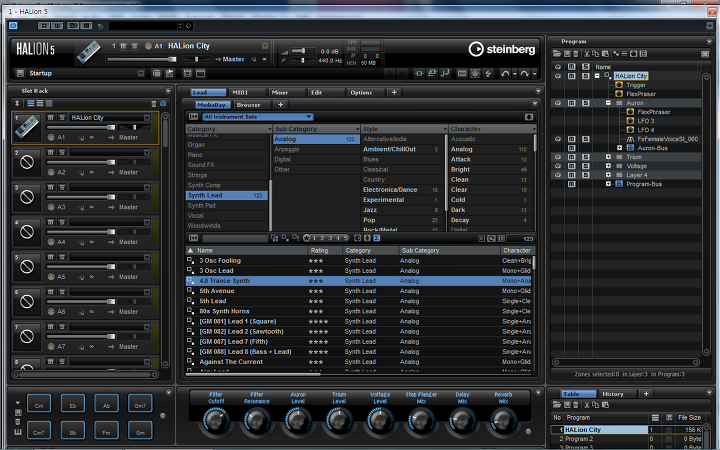The image size is (720, 450).
Task: Toggle visibility eye for Auron layer
Action: [558, 103]
